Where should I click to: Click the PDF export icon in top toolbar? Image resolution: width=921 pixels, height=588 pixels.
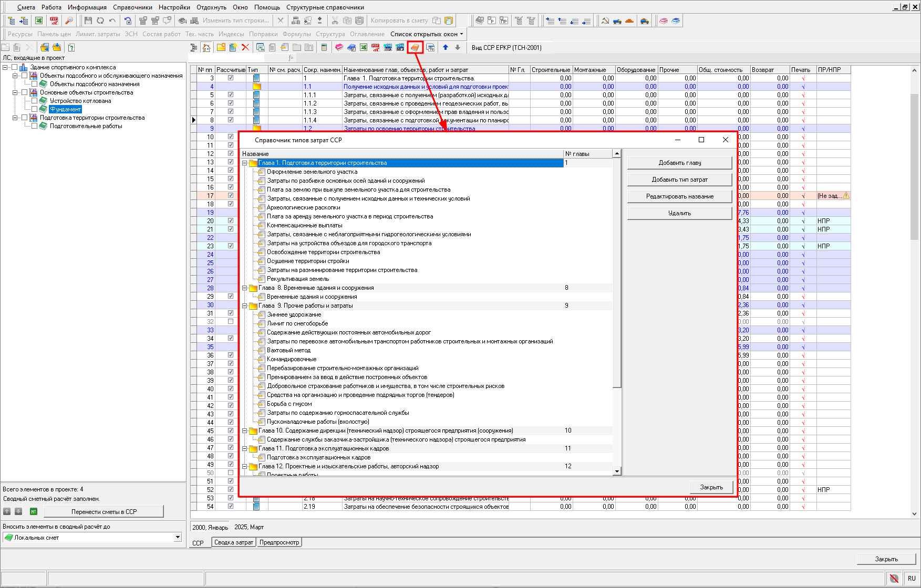pos(54,20)
